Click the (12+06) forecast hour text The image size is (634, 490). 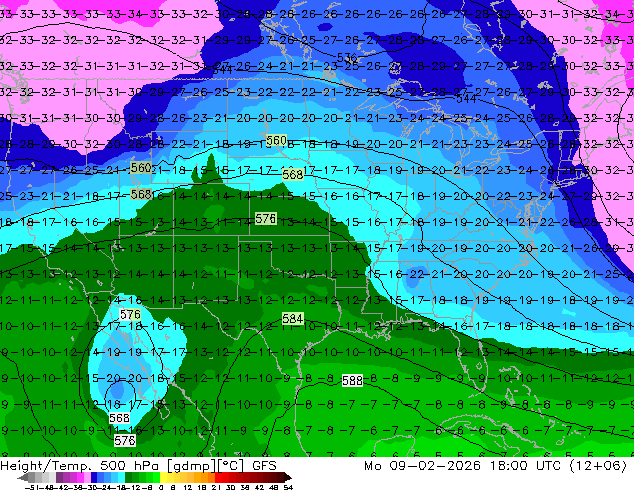tap(598, 466)
